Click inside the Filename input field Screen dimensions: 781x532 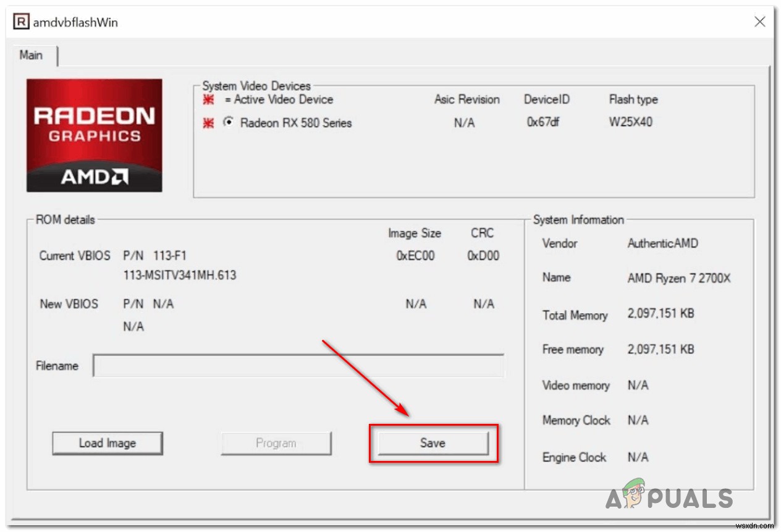[x=299, y=365]
